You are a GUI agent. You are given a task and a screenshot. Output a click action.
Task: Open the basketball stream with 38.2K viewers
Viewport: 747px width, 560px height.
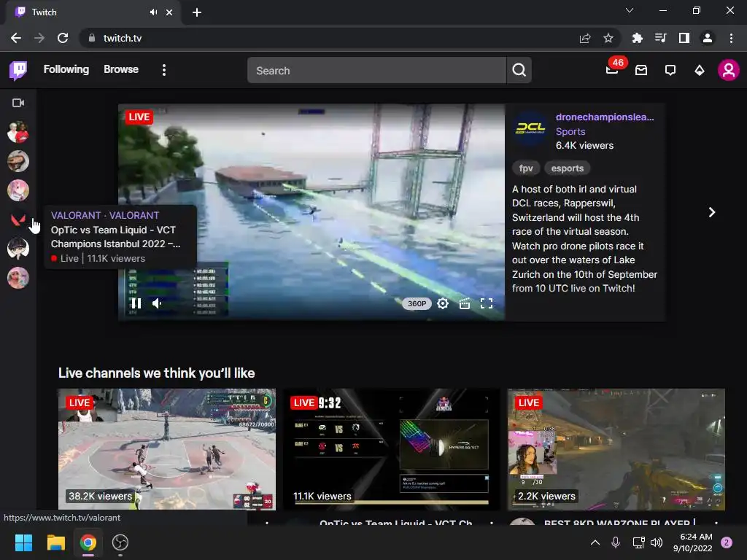click(x=167, y=449)
